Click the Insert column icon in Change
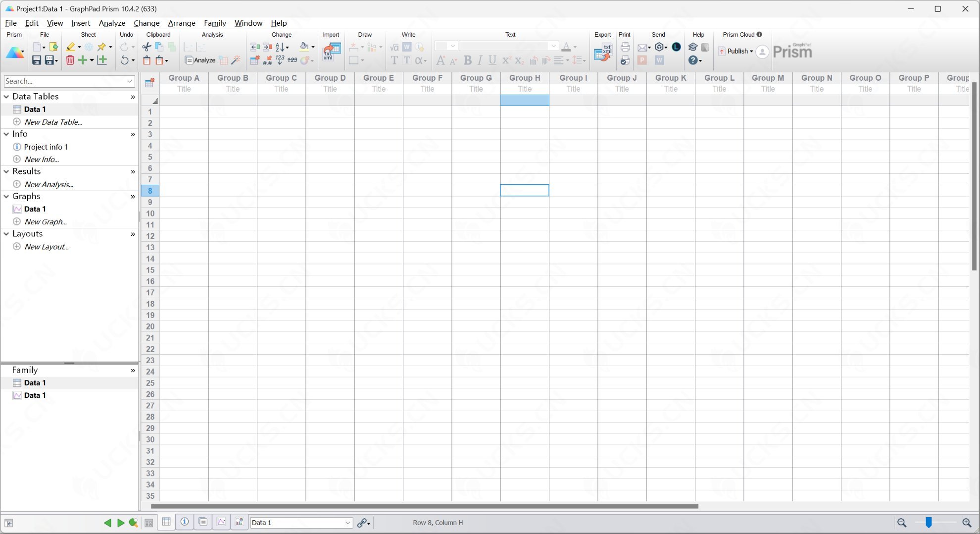Viewport: 980px width, 534px height. coord(255,47)
